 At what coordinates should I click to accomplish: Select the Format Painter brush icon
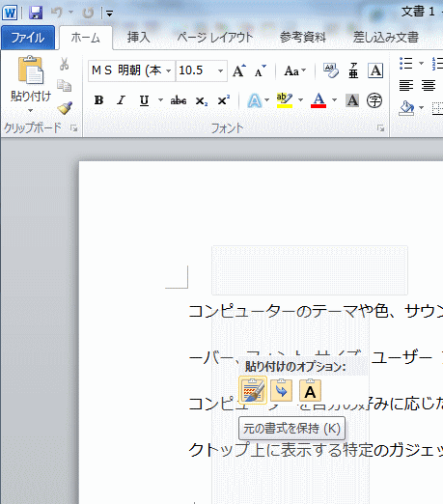(65, 108)
